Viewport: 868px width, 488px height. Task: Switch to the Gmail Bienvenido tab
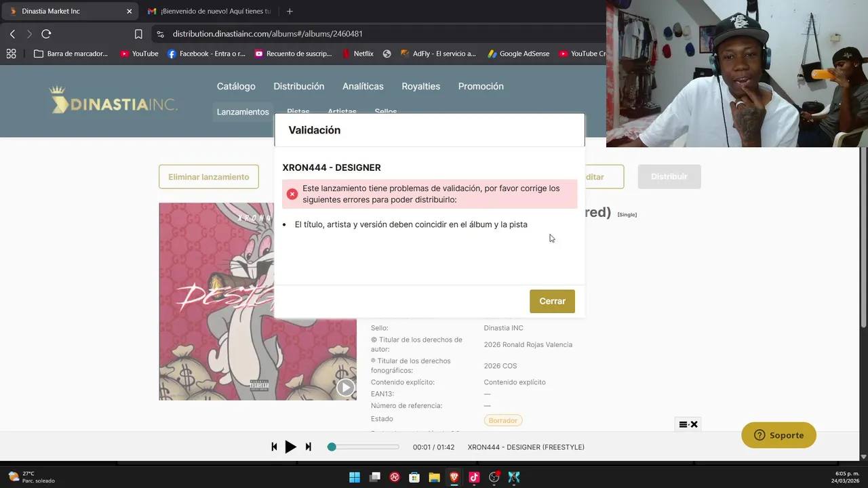coord(209,11)
